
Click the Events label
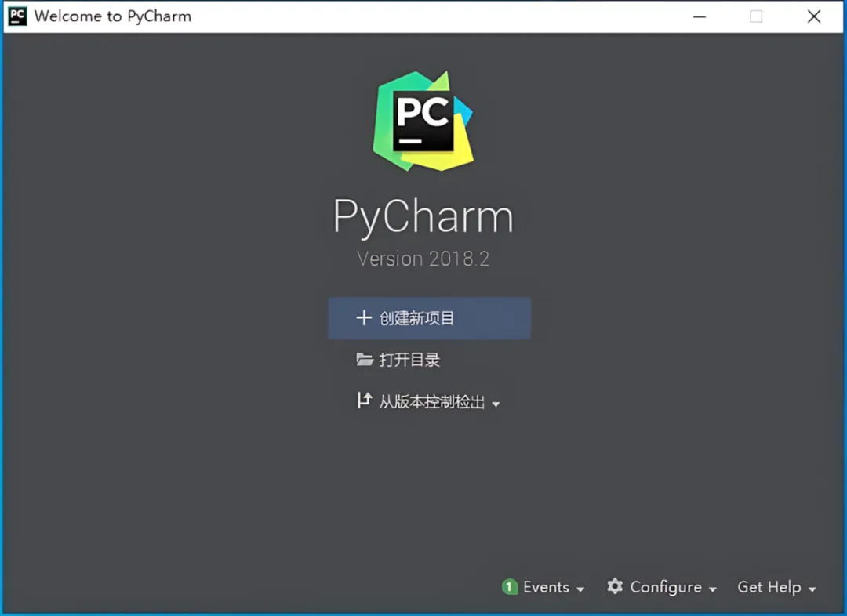(x=546, y=587)
